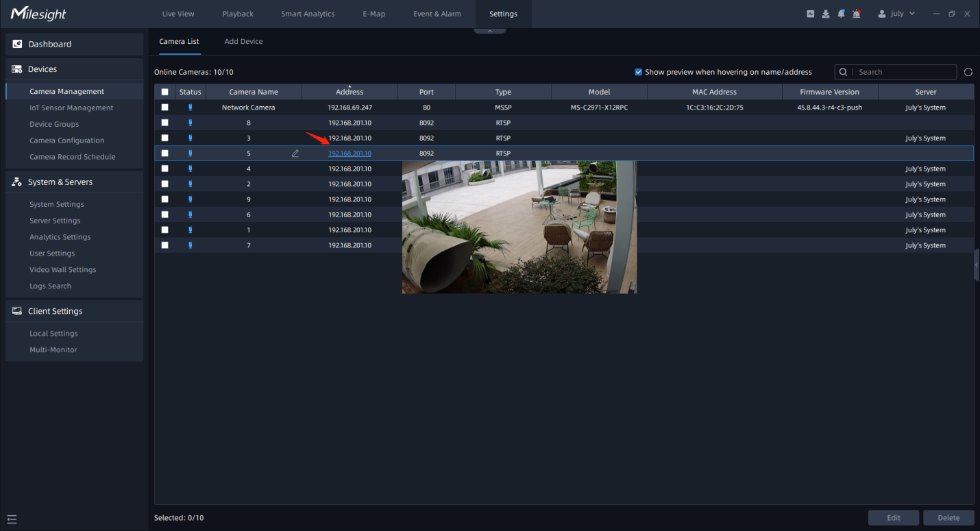Open the July user account dropdown
This screenshot has height=531, width=980.
click(x=896, y=14)
